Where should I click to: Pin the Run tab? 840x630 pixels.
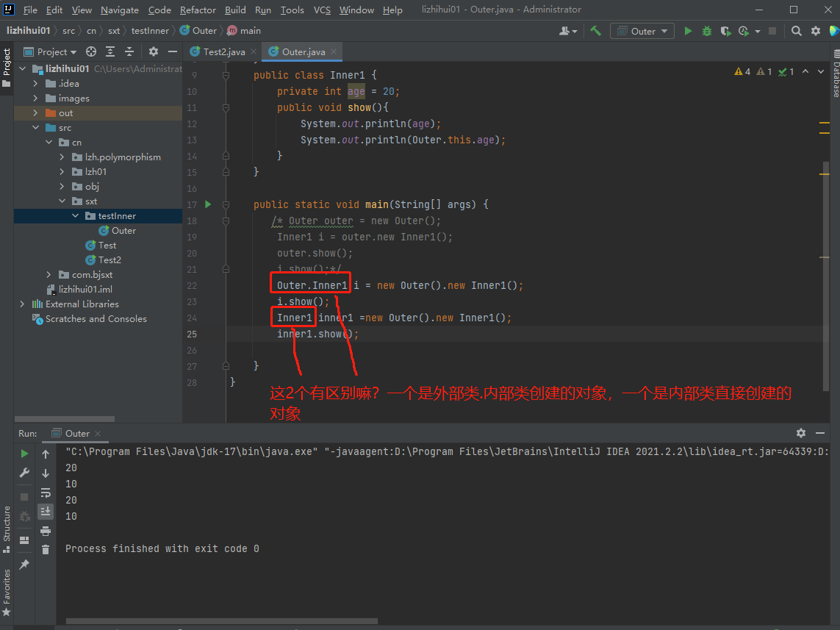[24, 565]
